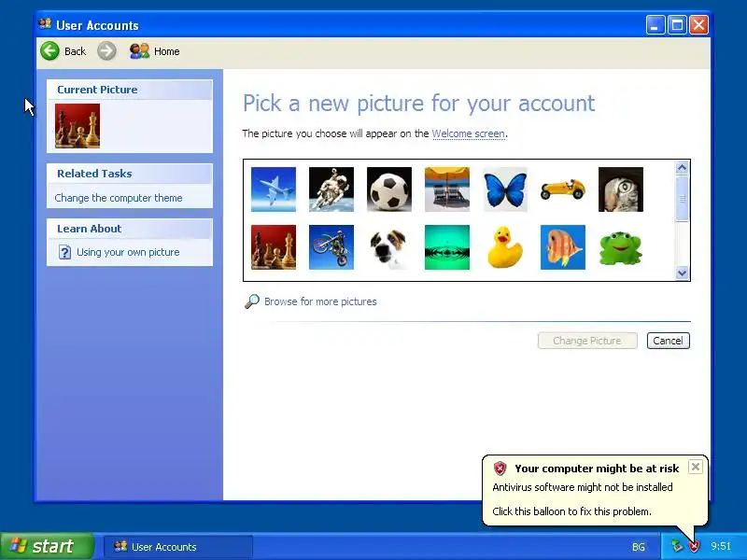Select the airplane account picture
Image resolution: width=747 pixels, height=560 pixels.
click(274, 189)
